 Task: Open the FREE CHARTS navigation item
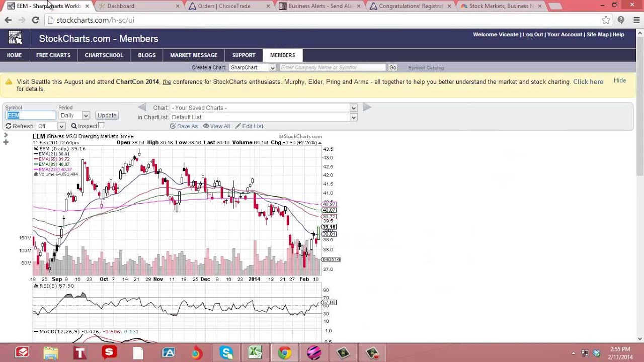tap(53, 55)
